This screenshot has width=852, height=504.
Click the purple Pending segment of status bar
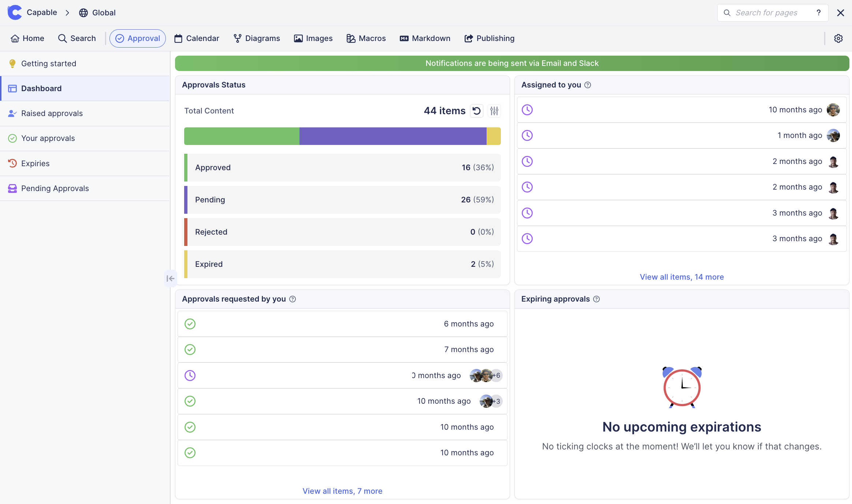pyautogui.click(x=392, y=136)
